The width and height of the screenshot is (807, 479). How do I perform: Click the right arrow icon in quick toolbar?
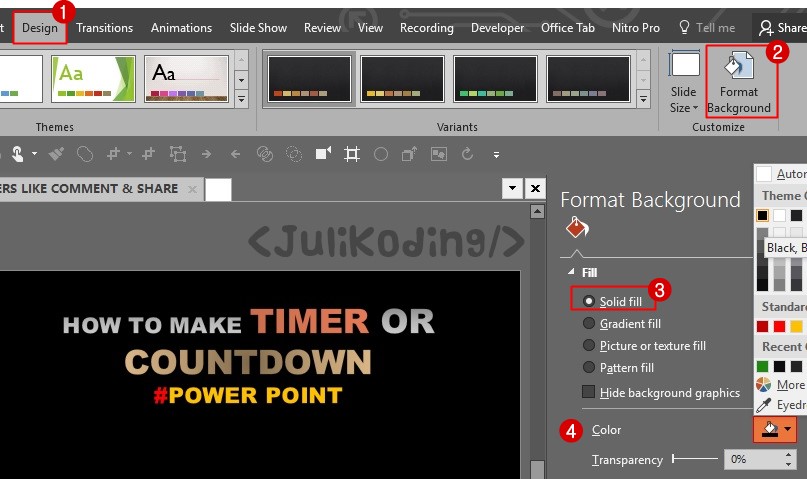206,154
